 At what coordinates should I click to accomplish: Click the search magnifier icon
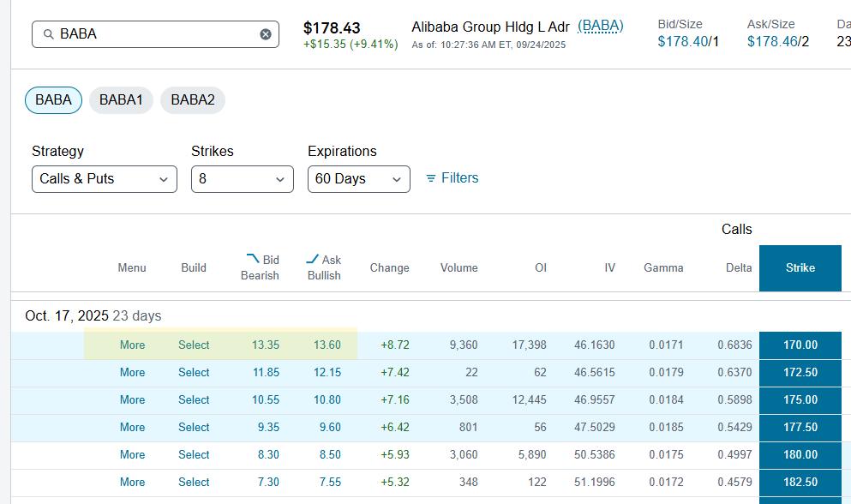48,34
